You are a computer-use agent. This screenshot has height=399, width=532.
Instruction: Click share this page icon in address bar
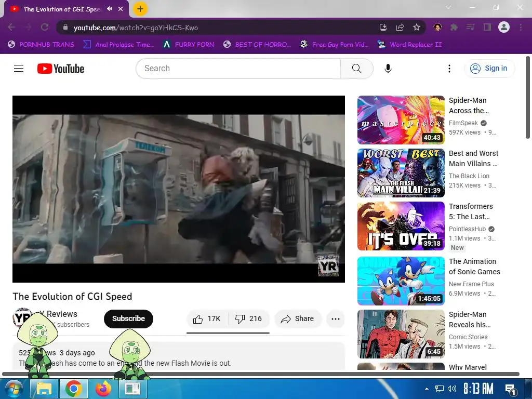coord(400,27)
